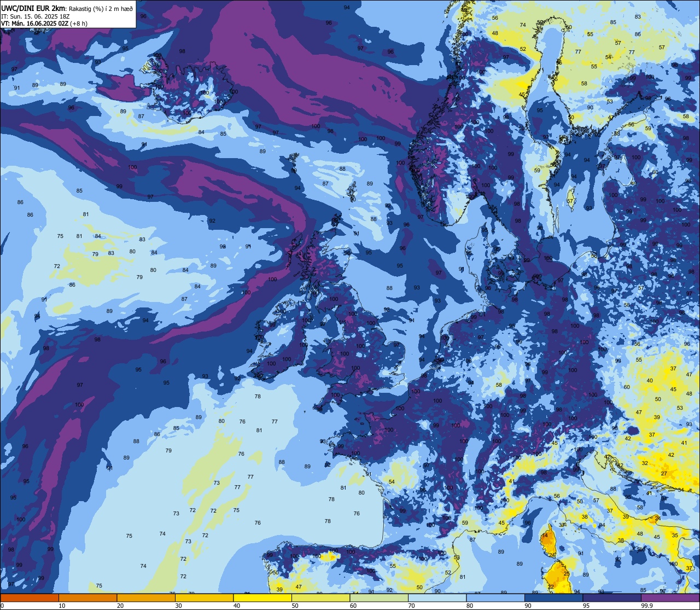The height and width of the screenshot is (610, 700).
Task: Click the 'VT: Mán. 16.06.2025 02Z' valid time
Action: point(35,24)
